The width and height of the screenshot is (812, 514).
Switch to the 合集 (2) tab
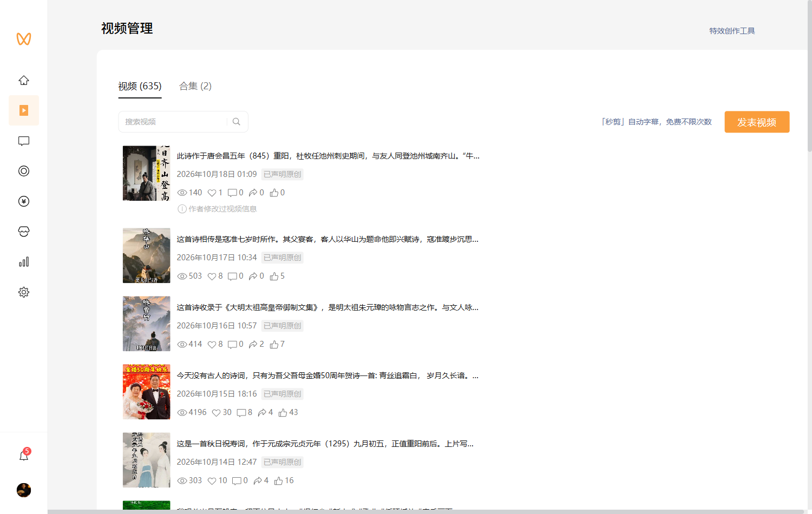(x=195, y=86)
